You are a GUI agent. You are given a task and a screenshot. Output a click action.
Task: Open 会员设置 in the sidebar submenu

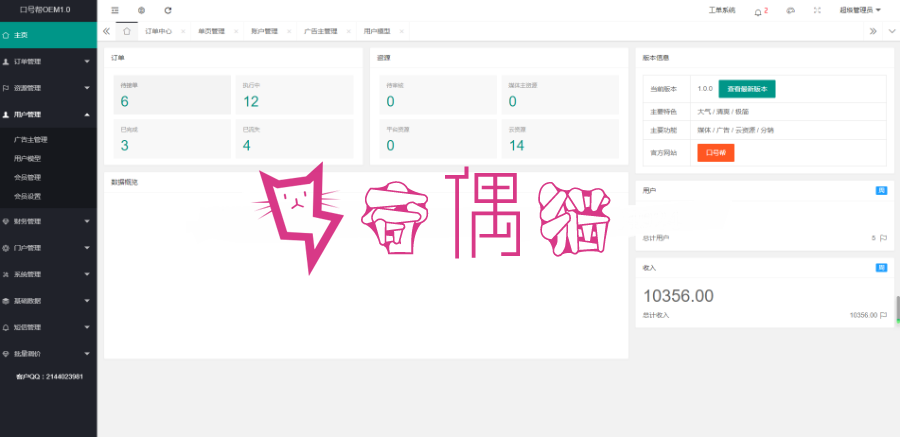click(48, 196)
